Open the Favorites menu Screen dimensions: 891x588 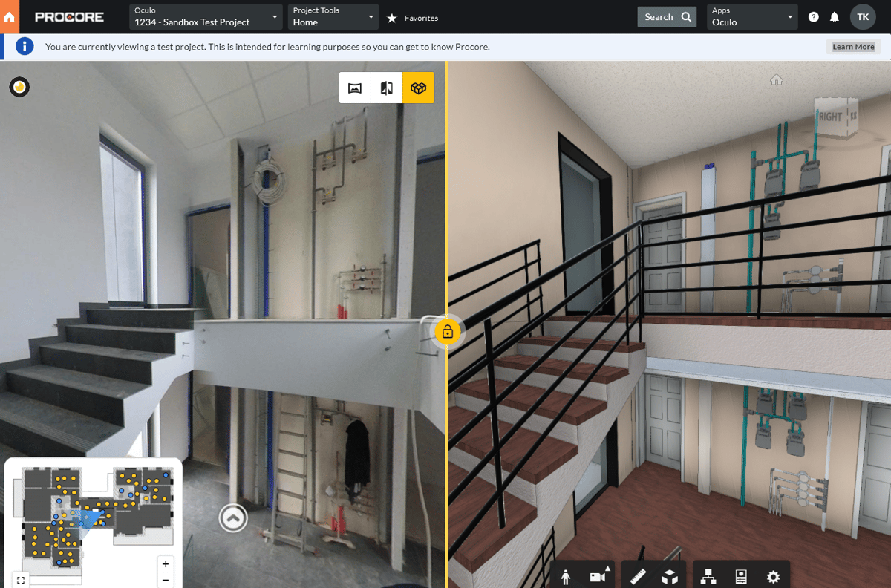pos(413,17)
